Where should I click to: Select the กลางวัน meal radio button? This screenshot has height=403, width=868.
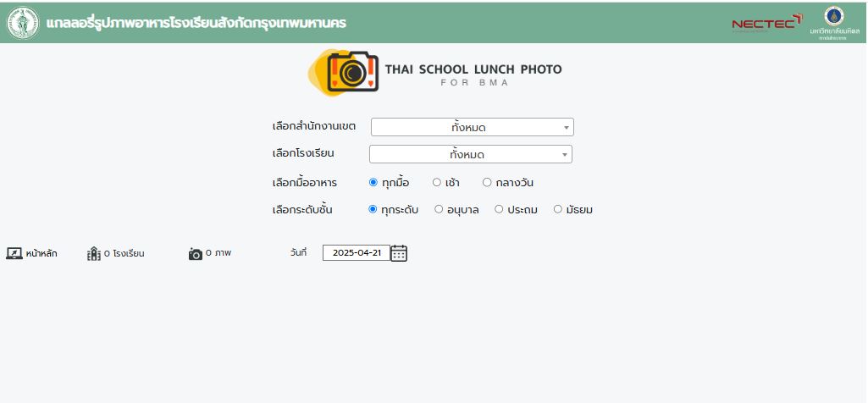coord(487,182)
